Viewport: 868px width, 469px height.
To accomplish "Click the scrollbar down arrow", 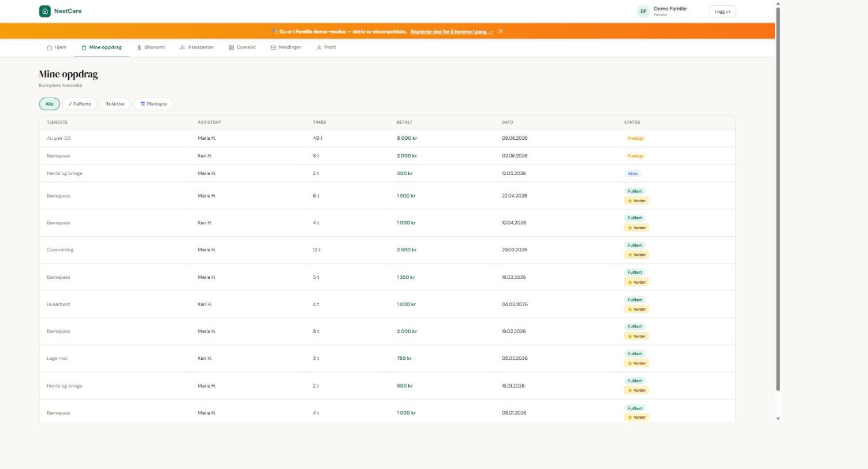I will point(778,419).
